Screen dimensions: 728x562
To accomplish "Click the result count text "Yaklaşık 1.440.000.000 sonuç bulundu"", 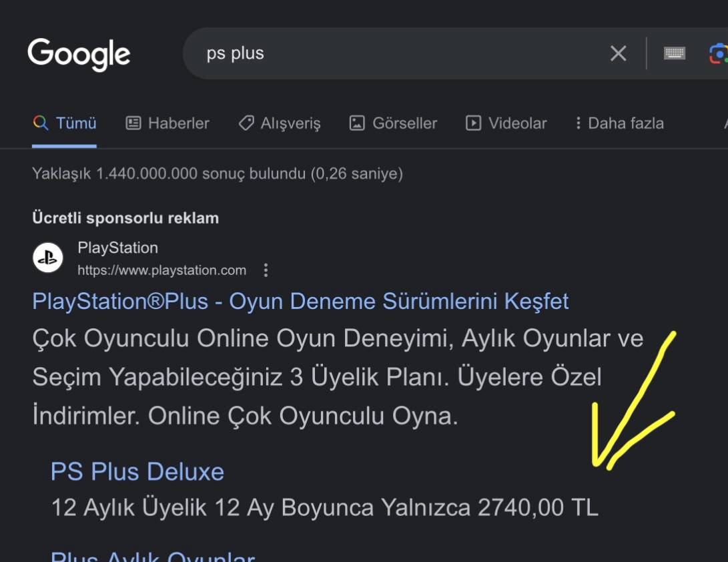I will 169,174.
